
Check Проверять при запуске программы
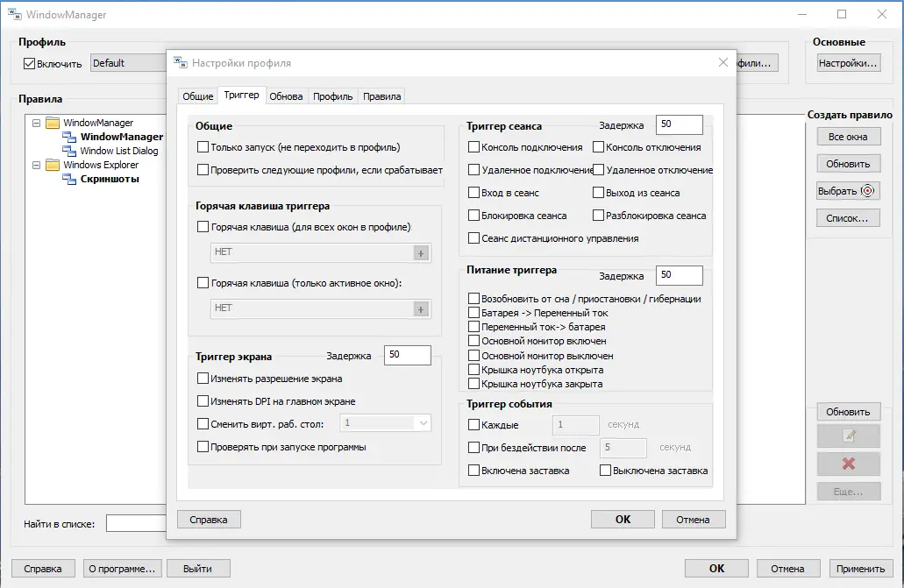203,446
